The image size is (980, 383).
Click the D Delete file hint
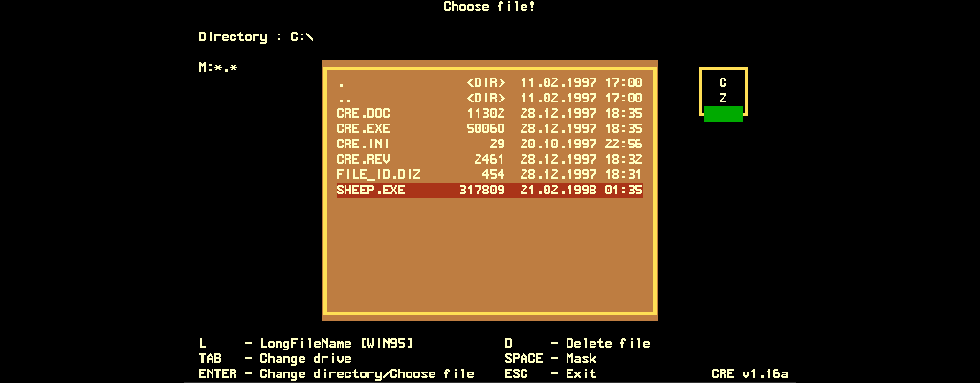[x=577, y=343]
